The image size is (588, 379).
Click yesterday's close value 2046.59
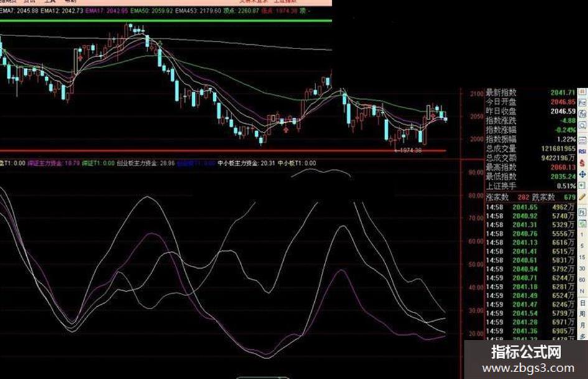click(563, 111)
